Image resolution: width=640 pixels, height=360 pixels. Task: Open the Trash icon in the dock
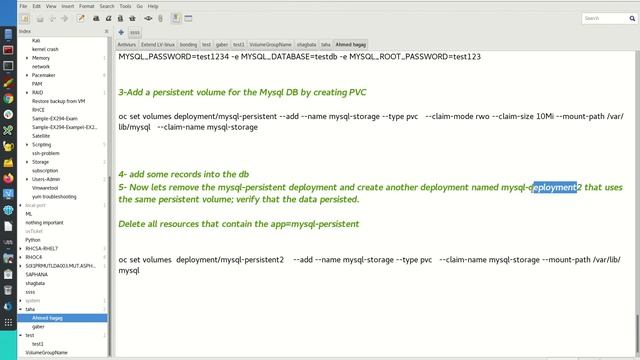coord(8,290)
